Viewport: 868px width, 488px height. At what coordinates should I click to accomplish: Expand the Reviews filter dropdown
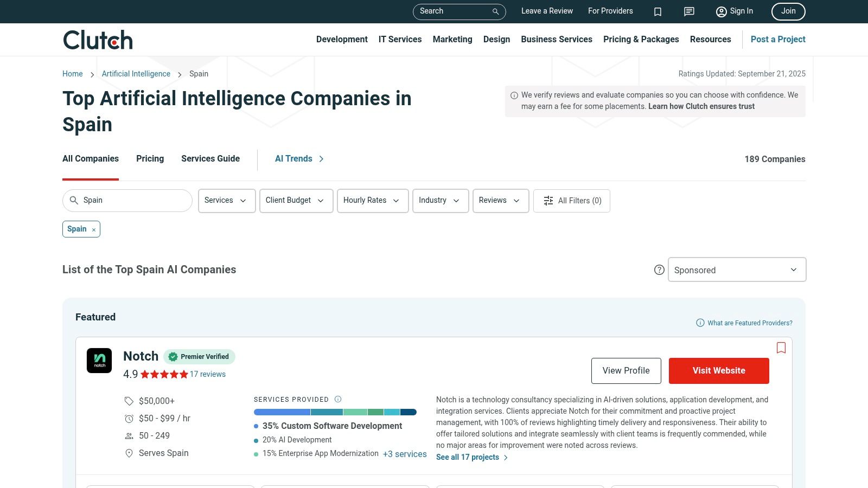501,201
